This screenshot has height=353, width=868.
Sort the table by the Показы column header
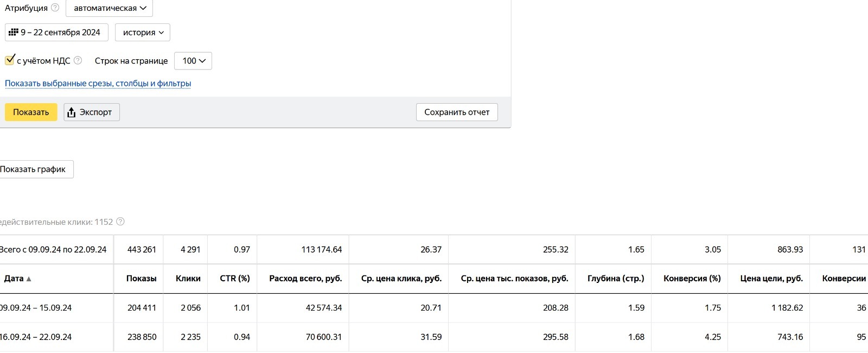(x=141, y=279)
